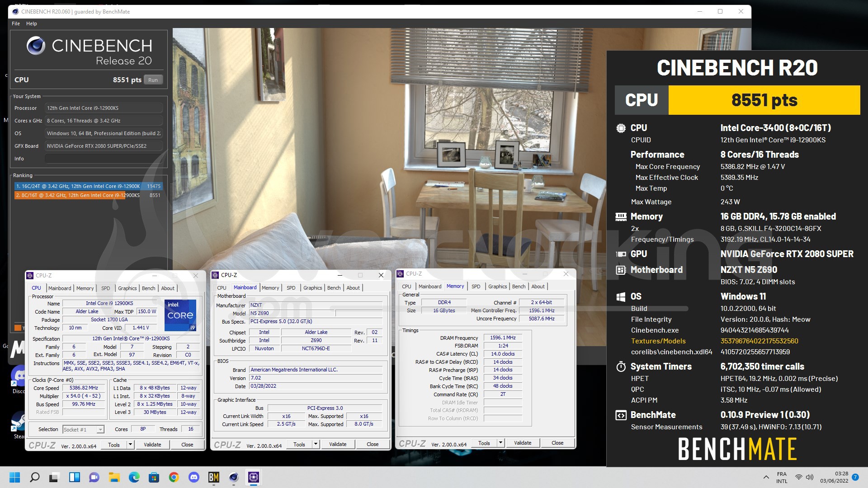Switch to Cinebench taskbar icon
The width and height of the screenshot is (868, 488).
pos(233,477)
